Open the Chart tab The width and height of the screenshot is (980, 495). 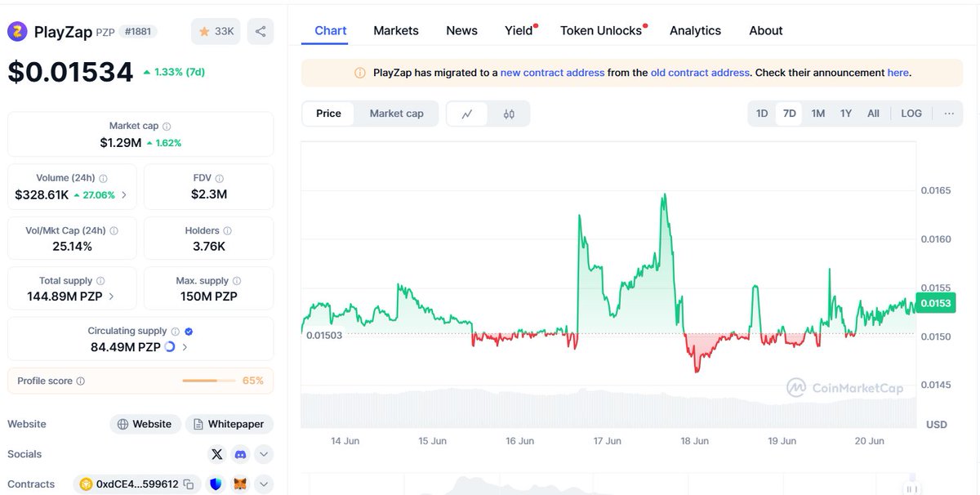coord(331,30)
